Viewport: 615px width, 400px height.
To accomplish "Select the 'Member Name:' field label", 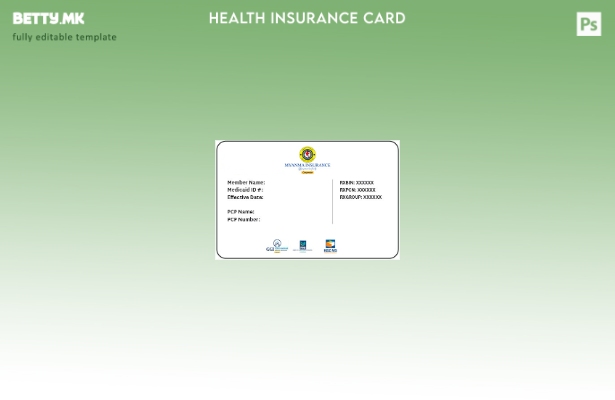I will click(x=246, y=183).
